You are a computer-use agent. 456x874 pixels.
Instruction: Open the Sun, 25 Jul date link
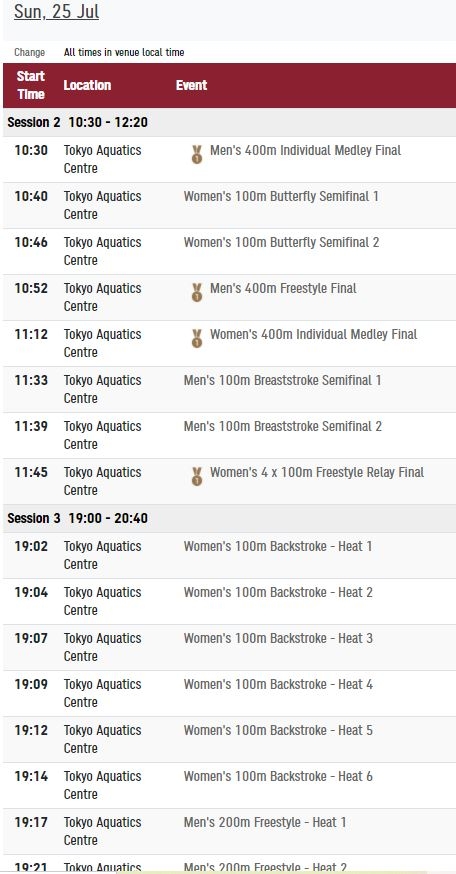56,12
